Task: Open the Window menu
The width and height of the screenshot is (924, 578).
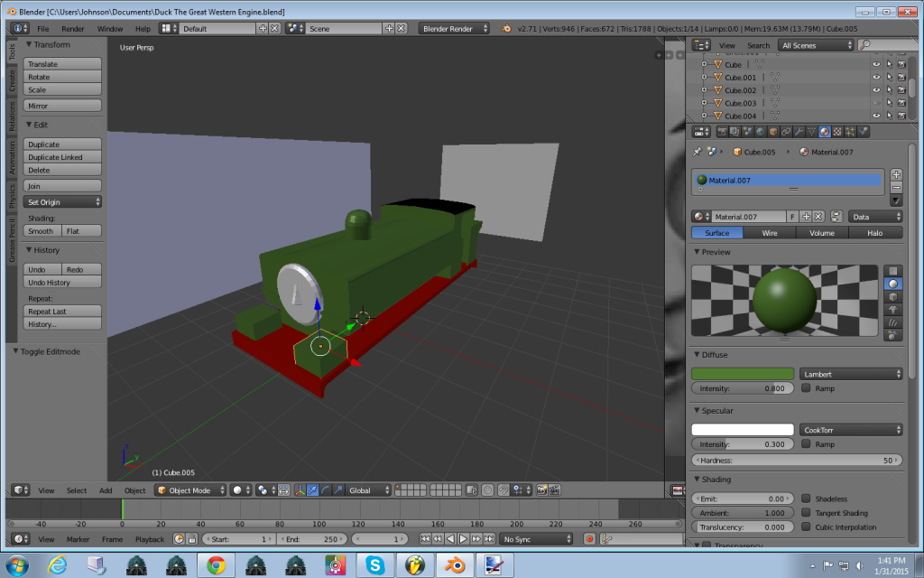Action: point(110,28)
